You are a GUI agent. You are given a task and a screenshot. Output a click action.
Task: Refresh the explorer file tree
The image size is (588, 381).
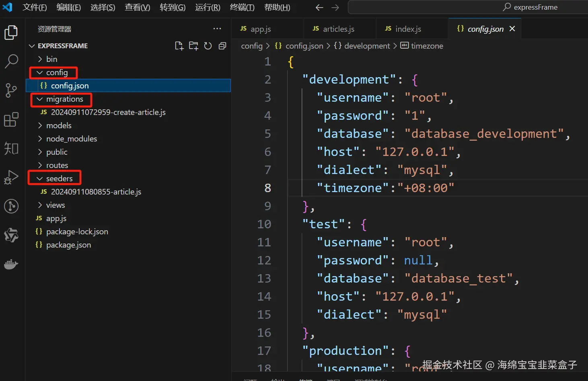[208, 46]
